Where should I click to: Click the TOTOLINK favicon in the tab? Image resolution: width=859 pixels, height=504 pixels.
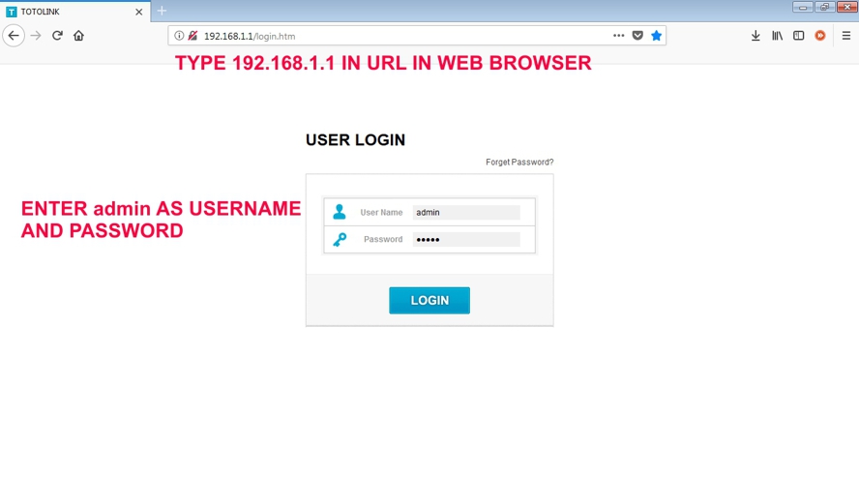tap(11, 12)
